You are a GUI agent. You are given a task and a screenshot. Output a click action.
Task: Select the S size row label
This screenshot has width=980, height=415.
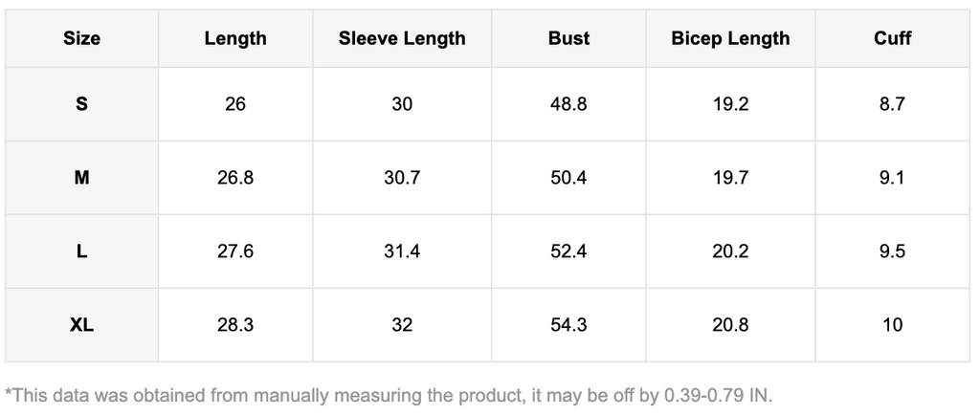pyautogui.click(x=81, y=104)
